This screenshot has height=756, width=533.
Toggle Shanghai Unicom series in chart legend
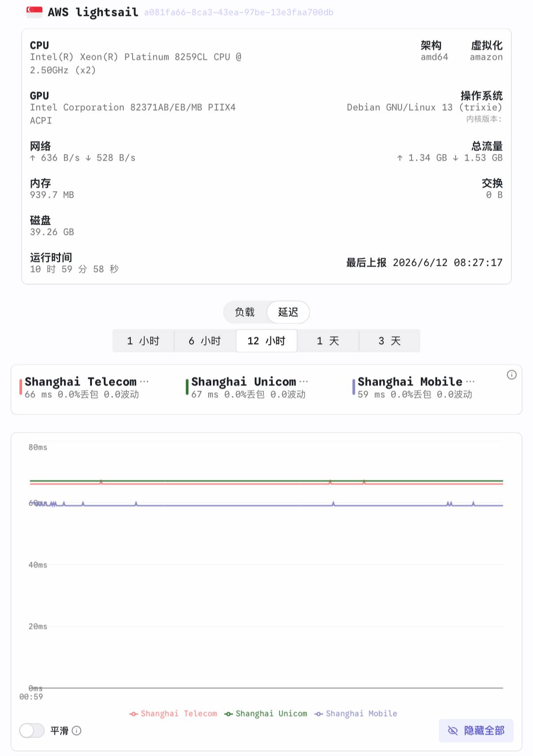coord(266,714)
